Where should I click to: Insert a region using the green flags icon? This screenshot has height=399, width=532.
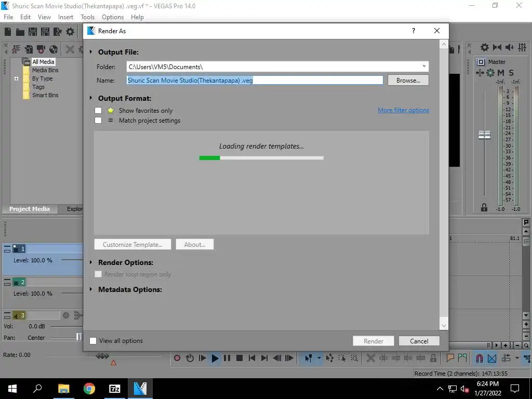pos(462,357)
